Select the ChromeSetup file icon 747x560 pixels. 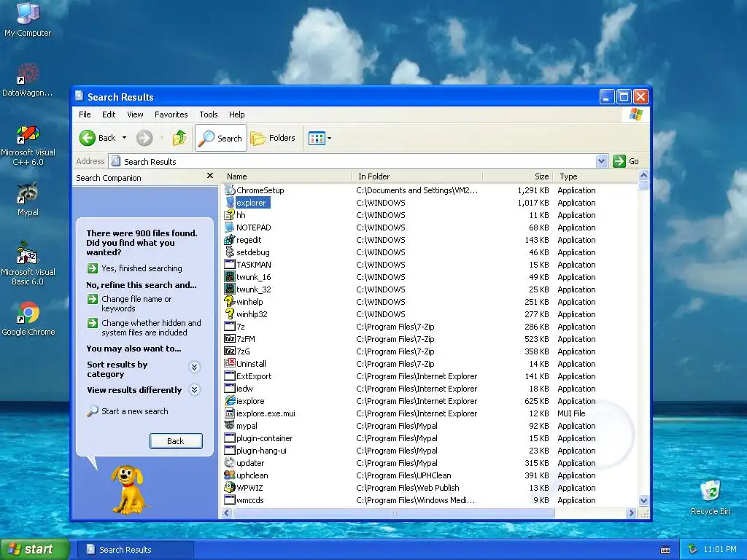tap(230, 190)
